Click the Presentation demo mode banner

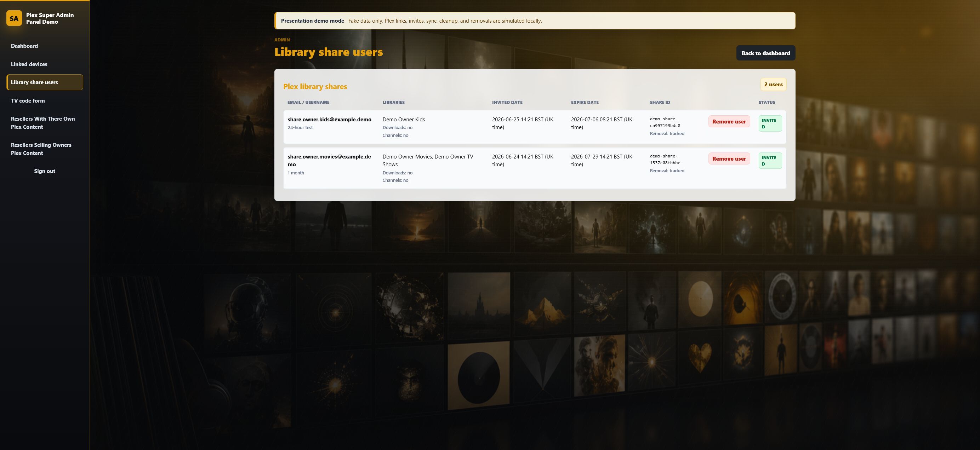(535, 21)
